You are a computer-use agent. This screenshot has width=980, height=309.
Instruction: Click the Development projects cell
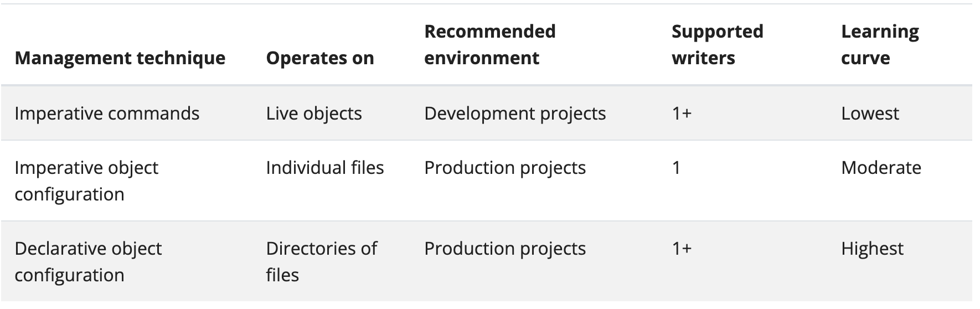coord(515,114)
